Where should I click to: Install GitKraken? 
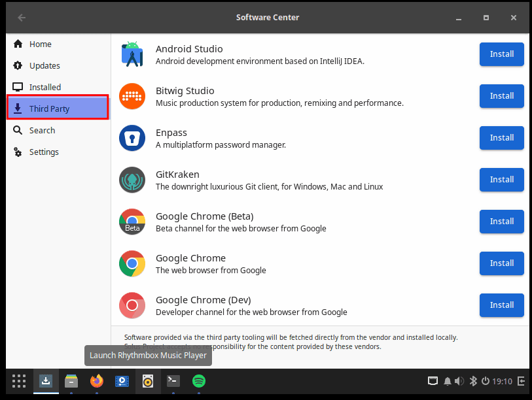point(501,180)
